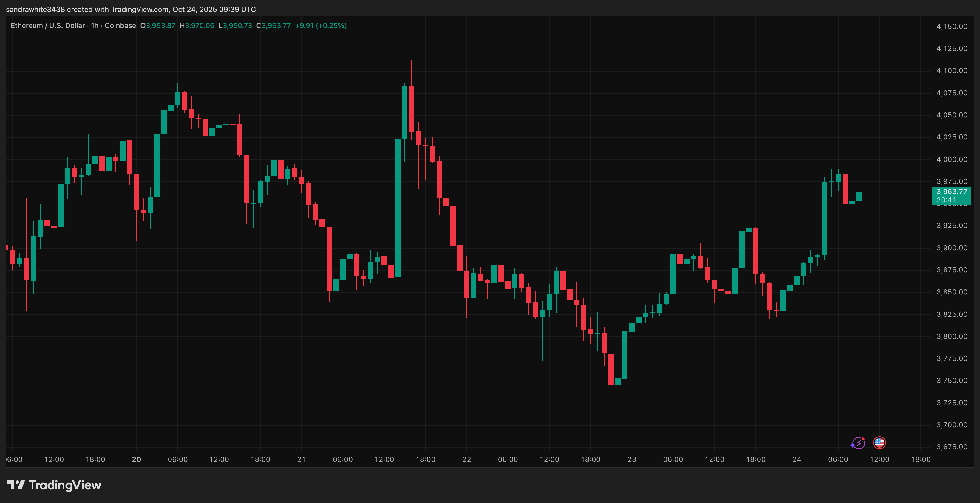This screenshot has width=980, height=503.
Task: Click the 22 date label on time axis
Action: (466, 459)
